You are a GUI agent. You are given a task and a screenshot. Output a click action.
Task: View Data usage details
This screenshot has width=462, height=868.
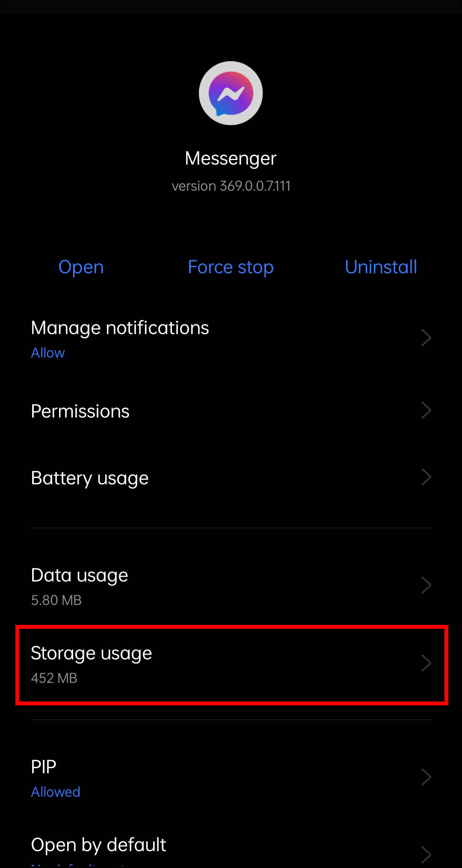click(x=80, y=576)
